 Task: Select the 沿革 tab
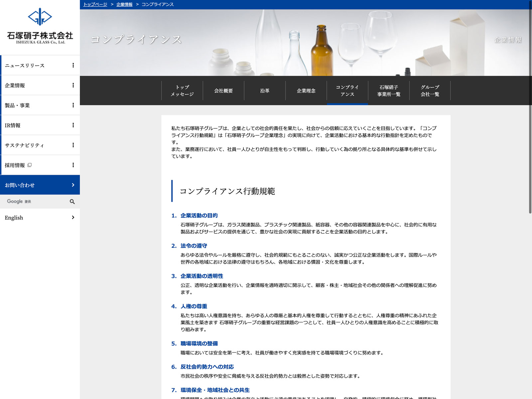[x=265, y=90]
